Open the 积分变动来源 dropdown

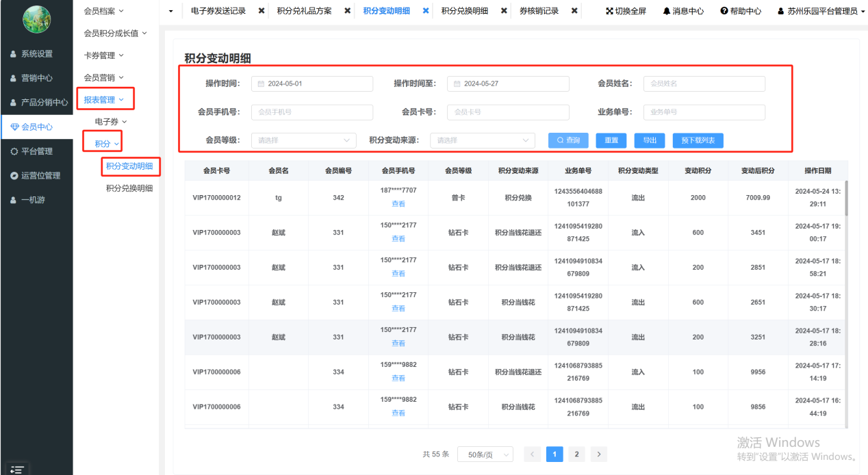coord(482,140)
